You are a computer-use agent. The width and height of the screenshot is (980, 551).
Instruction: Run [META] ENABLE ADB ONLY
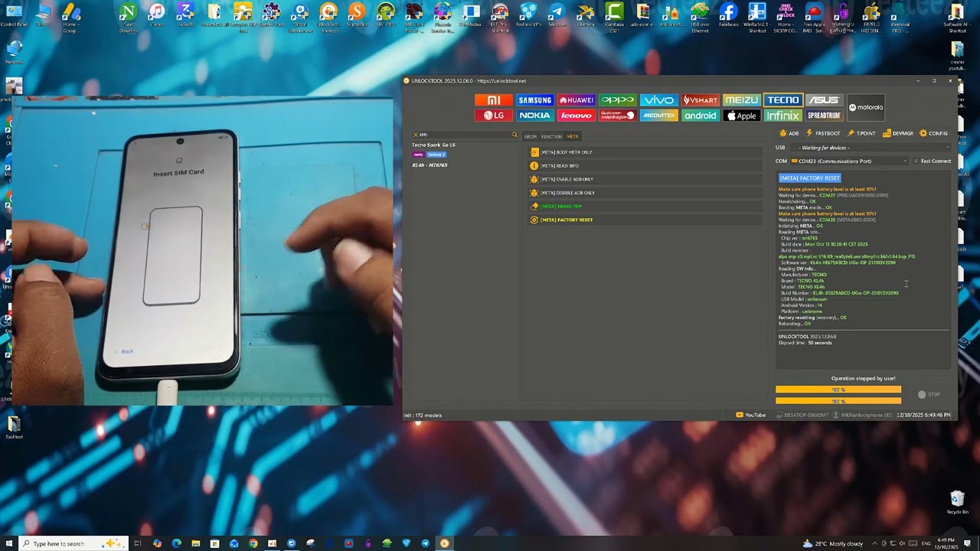(x=646, y=179)
